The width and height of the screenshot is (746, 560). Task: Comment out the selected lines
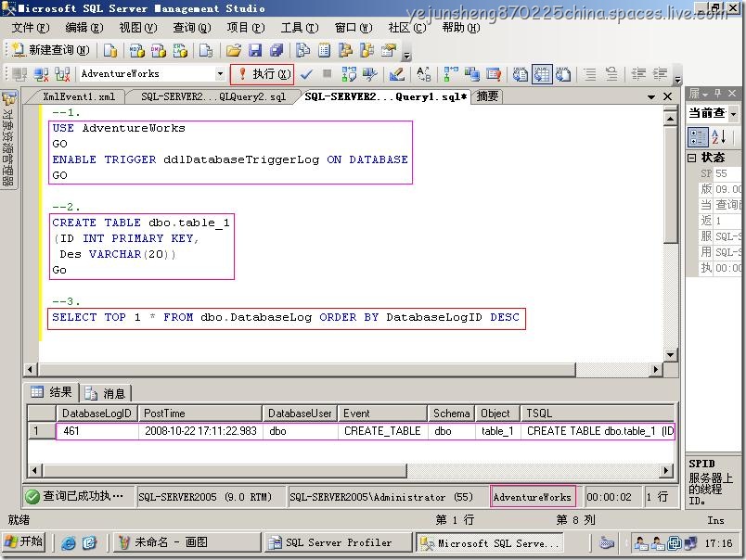click(x=590, y=74)
